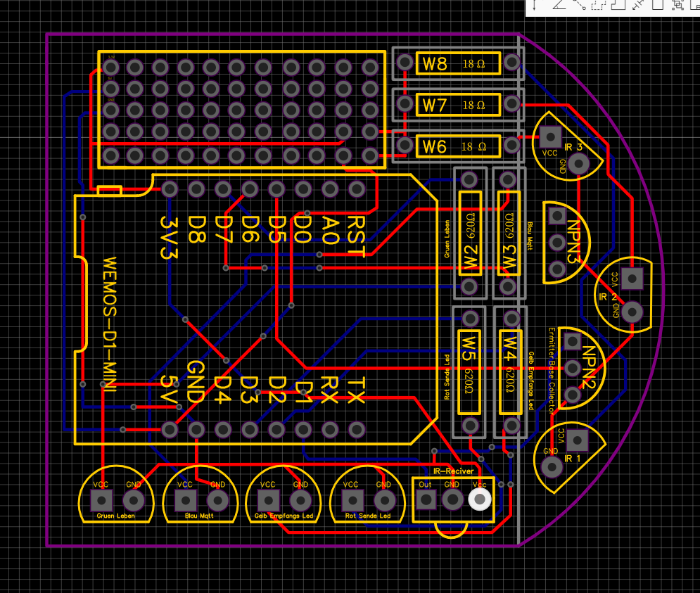Click the Rot Sende Led label beside W5
Image resolution: width=700 pixels, height=593 pixels.
(x=447, y=377)
